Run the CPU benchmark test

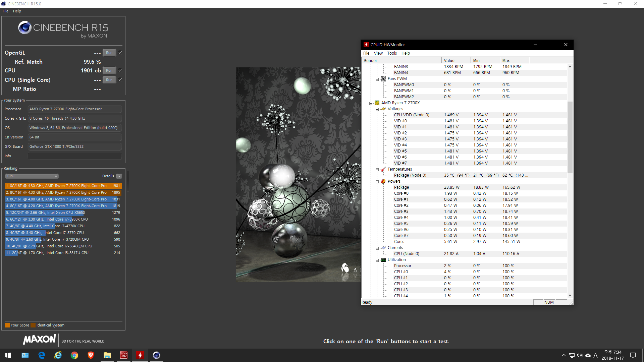109,70
